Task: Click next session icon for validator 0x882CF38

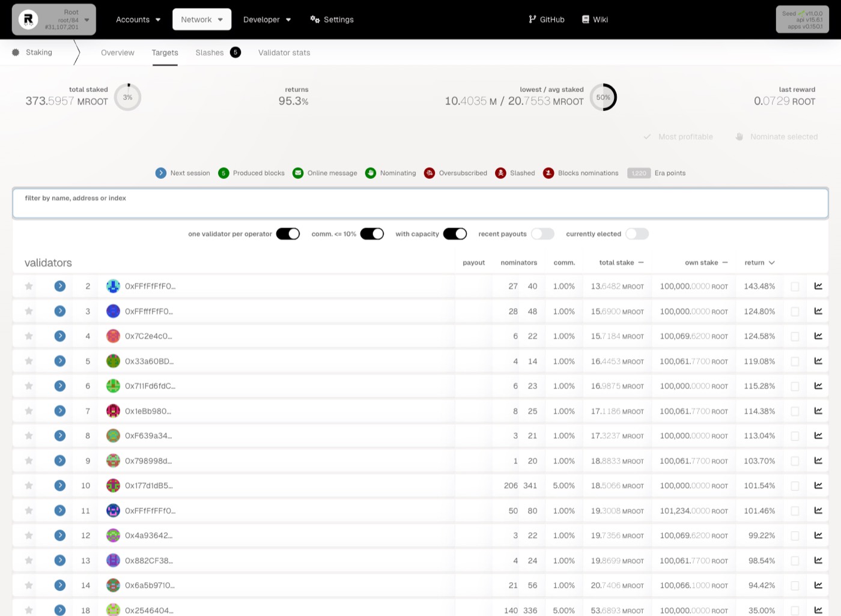Action: click(x=60, y=561)
